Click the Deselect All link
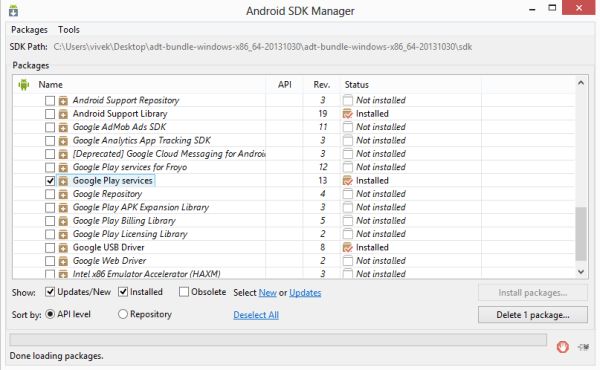This screenshot has width=600, height=370. pos(256,315)
